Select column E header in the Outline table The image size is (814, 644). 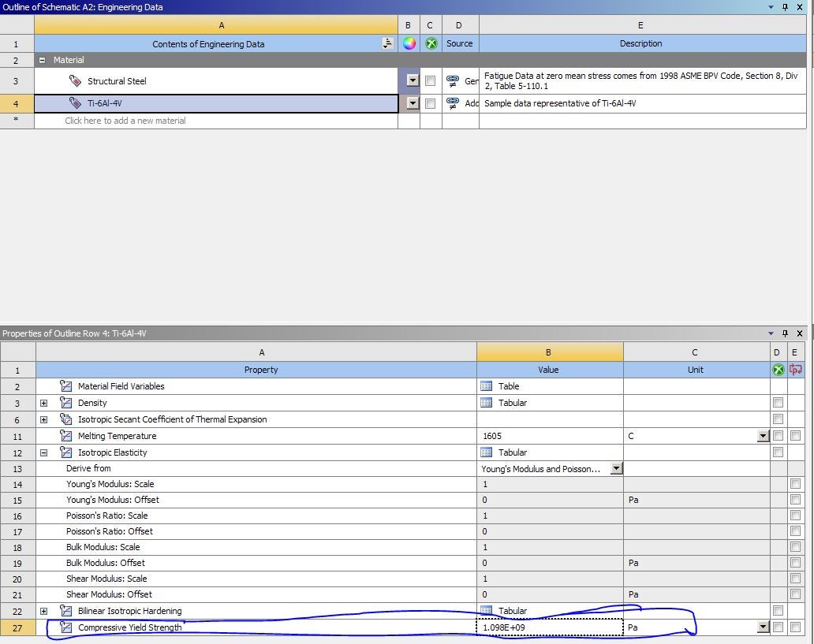coord(642,25)
